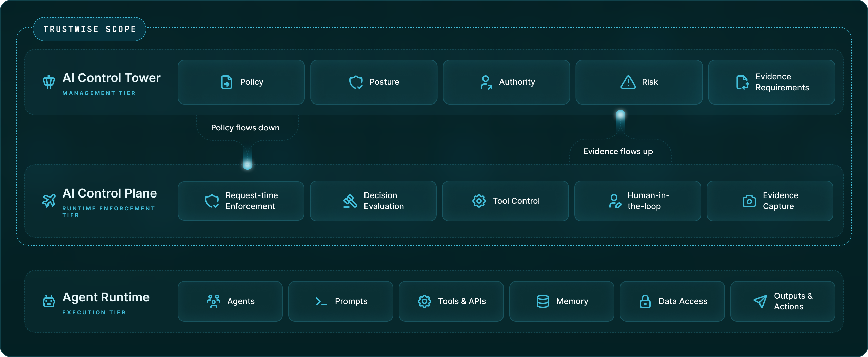The width and height of the screenshot is (868, 357).
Task: Click the Tools & APIs gear icon
Action: [x=425, y=301]
